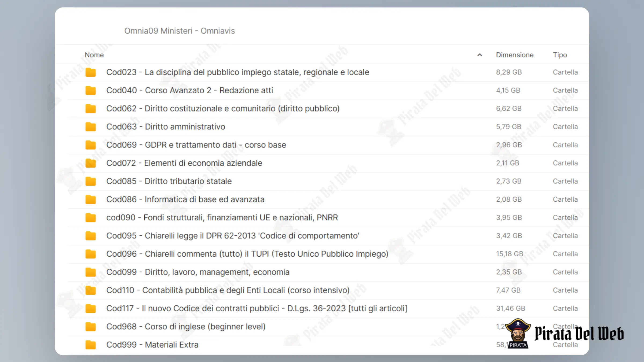Click the folder icon for cod090
This screenshot has width=644, height=362.
90,218
